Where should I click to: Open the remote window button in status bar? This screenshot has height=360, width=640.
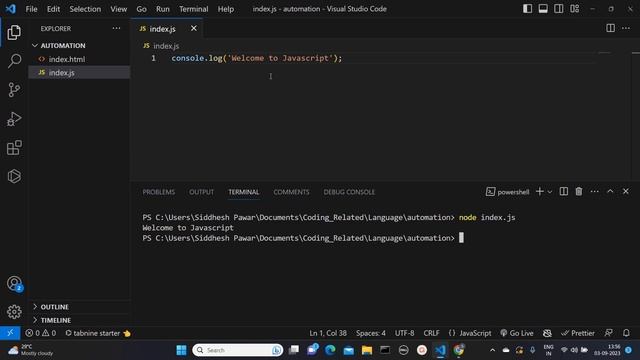[10, 333]
